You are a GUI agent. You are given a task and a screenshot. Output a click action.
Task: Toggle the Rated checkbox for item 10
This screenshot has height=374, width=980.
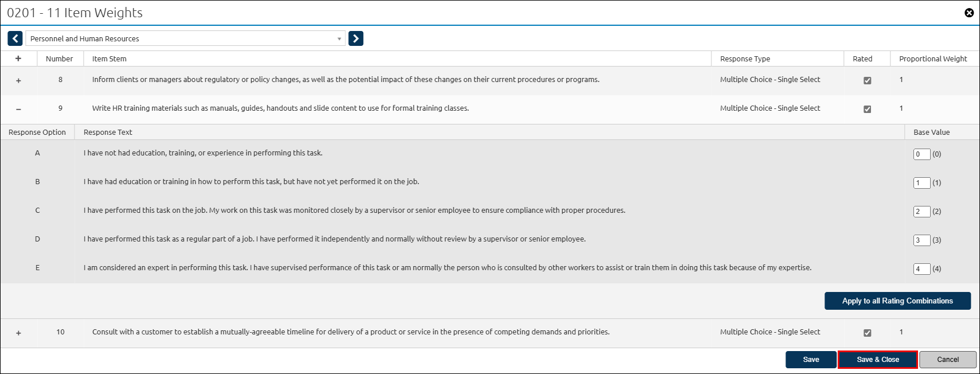point(867,333)
